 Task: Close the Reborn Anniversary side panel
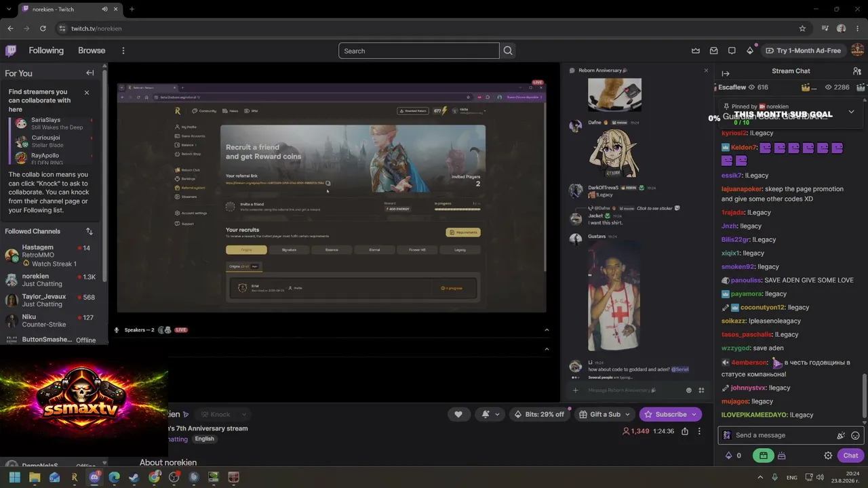(x=706, y=70)
